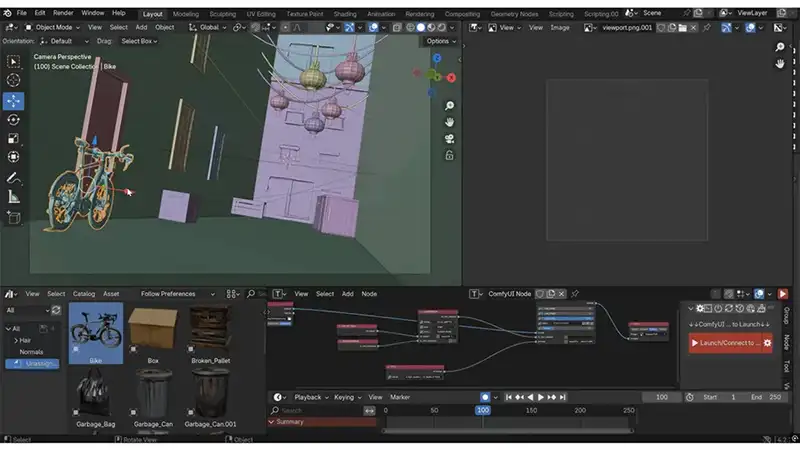The width and height of the screenshot is (800, 450).
Task: Toggle the lock camera to view icon
Action: tap(450, 155)
